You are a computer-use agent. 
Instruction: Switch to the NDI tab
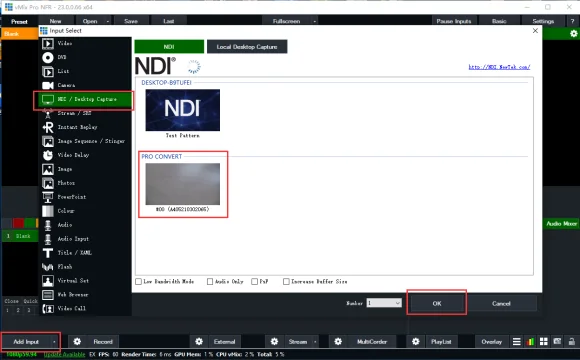169,47
